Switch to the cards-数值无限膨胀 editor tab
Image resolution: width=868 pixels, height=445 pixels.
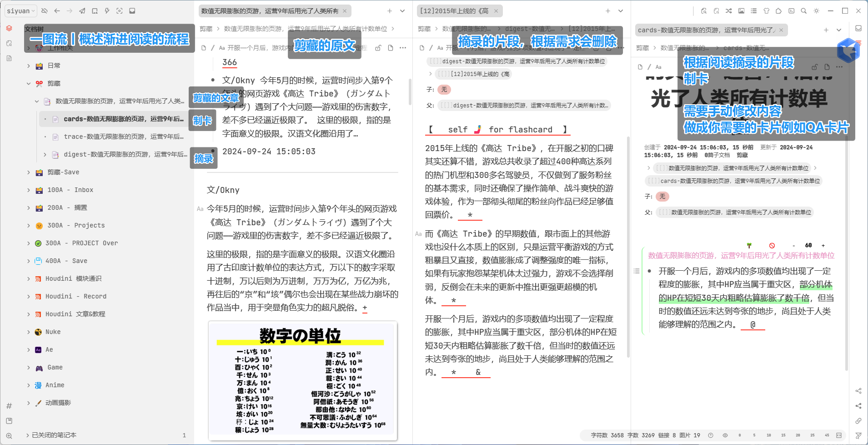point(711,30)
